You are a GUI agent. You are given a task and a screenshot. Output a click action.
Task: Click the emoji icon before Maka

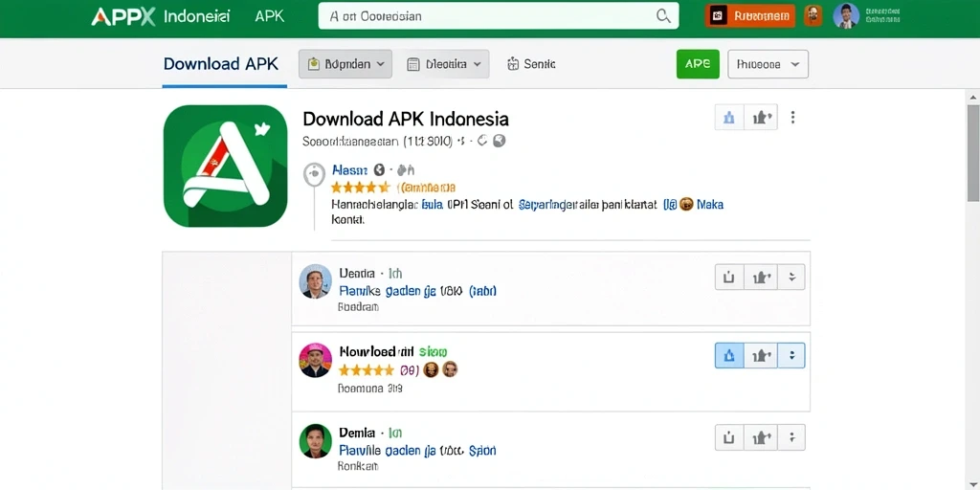point(686,204)
